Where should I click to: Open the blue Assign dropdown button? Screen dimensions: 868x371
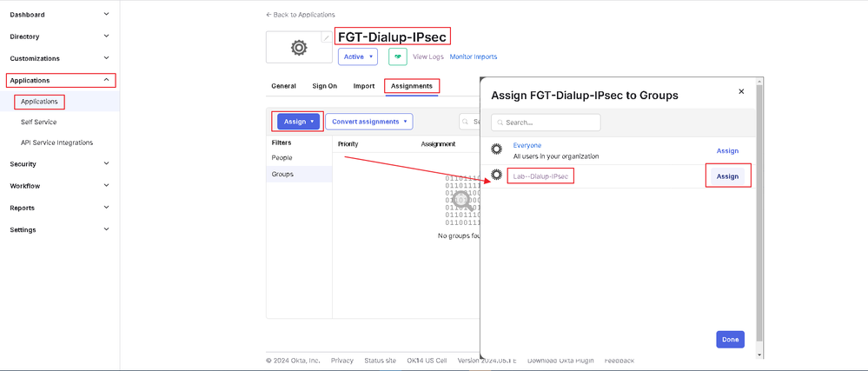[299, 122]
